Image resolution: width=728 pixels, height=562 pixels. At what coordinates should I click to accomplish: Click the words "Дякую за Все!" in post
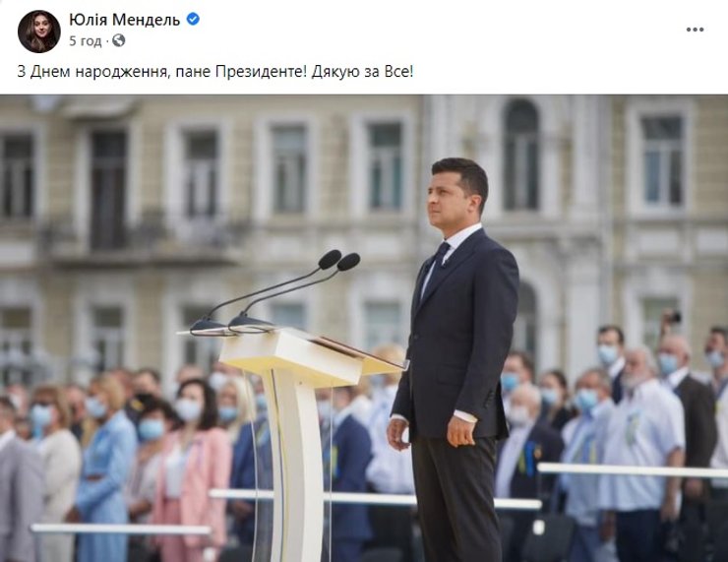362,72
